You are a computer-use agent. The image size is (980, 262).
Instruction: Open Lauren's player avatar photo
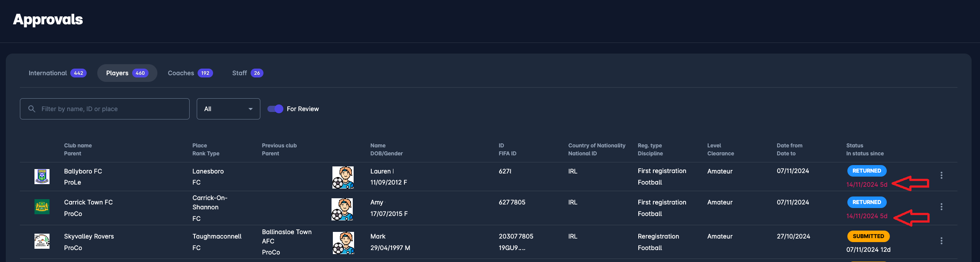pyautogui.click(x=343, y=177)
